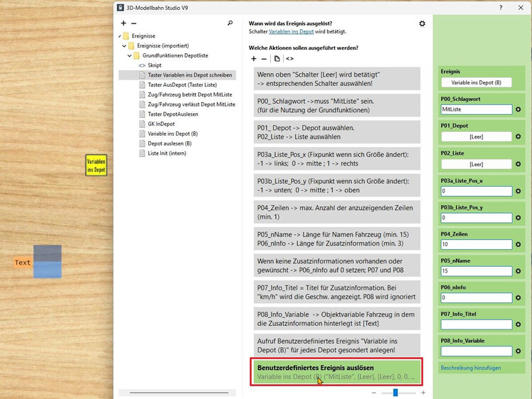Click the P00_Schlagwort MitListe field

tap(477, 109)
